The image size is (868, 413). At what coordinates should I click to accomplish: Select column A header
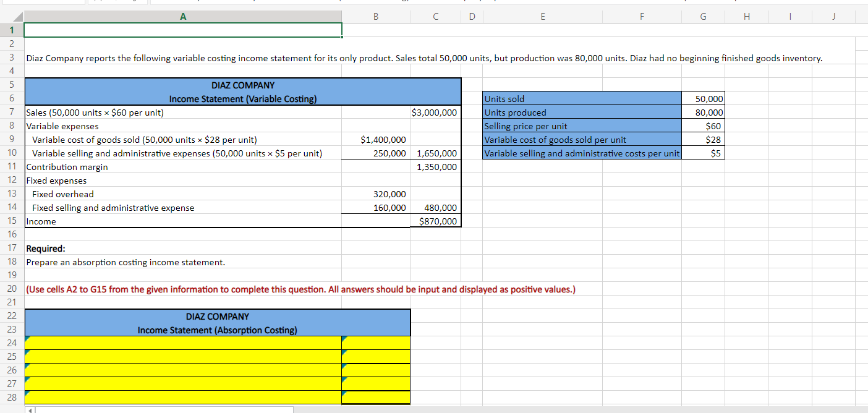(183, 17)
